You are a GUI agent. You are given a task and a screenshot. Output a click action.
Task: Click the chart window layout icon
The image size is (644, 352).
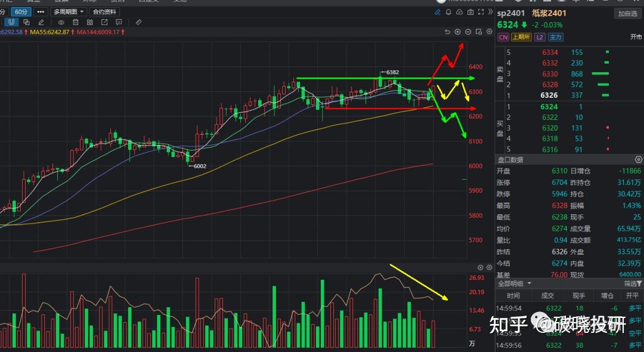point(478,32)
